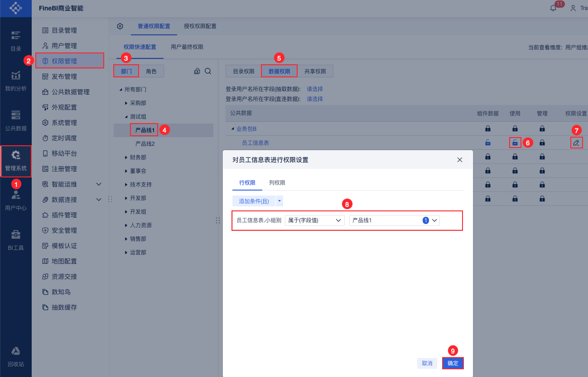Image resolution: width=588 pixels, height=377 pixels.
Task: Open 用户中心 in the left navigation
Action: (16, 201)
